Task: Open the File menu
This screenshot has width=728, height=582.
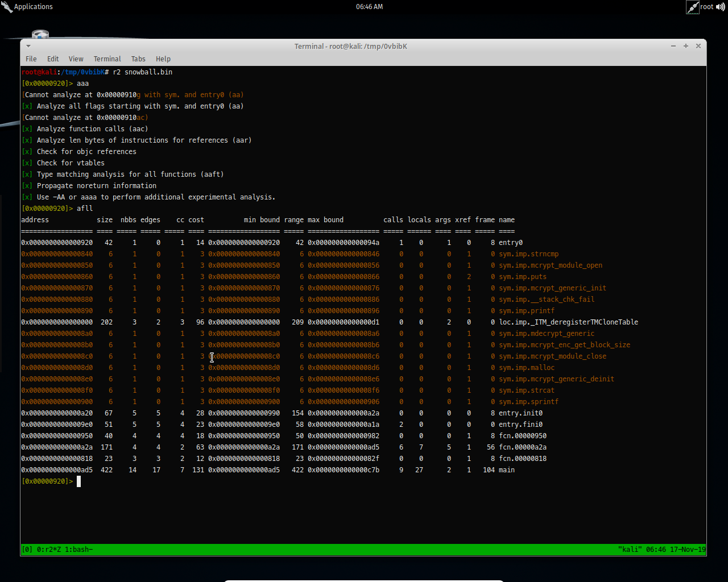Action: [x=31, y=59]
